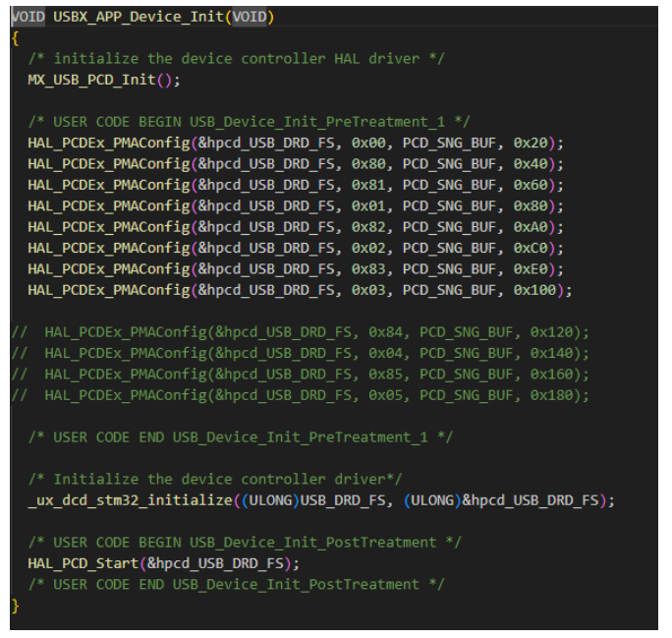Click the PMAConfig line with endpoint 0x01
672x638 pixels.
point(296,205)
